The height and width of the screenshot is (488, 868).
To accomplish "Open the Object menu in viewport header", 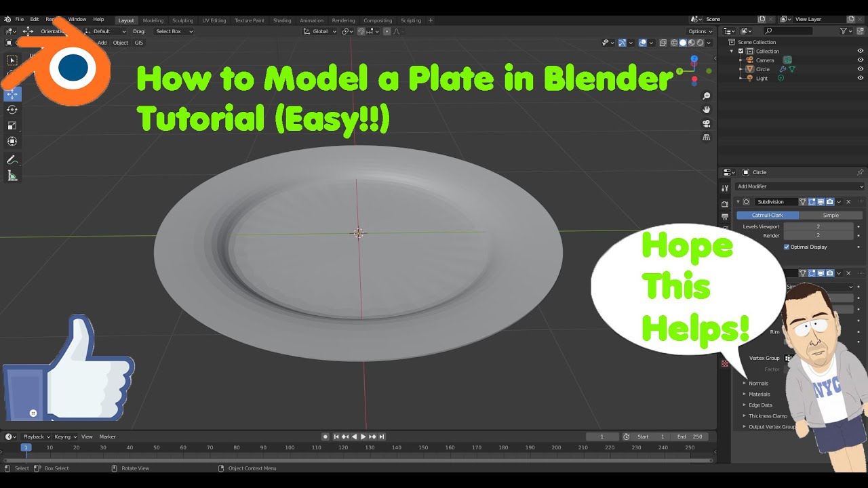I will coord(120,43).
